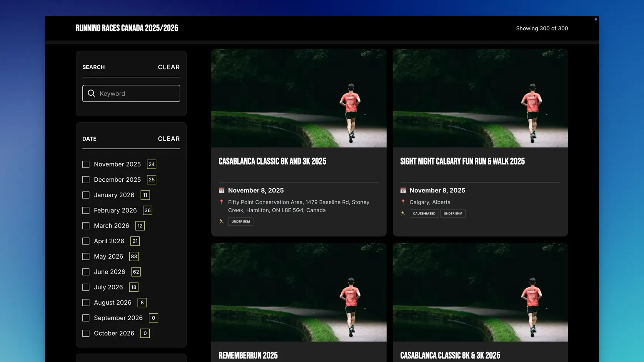The width and height of the screenshot is (644, 362).
Task: Filter races by May 2026
Action: pos(86,256)
